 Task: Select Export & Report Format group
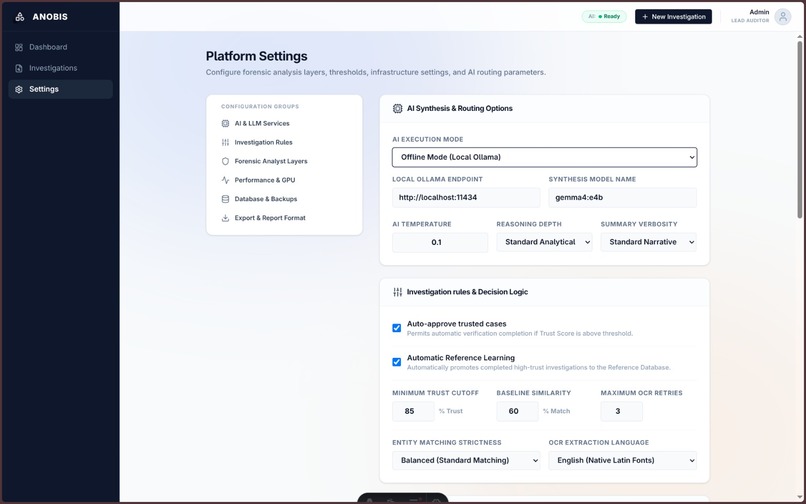284,218
